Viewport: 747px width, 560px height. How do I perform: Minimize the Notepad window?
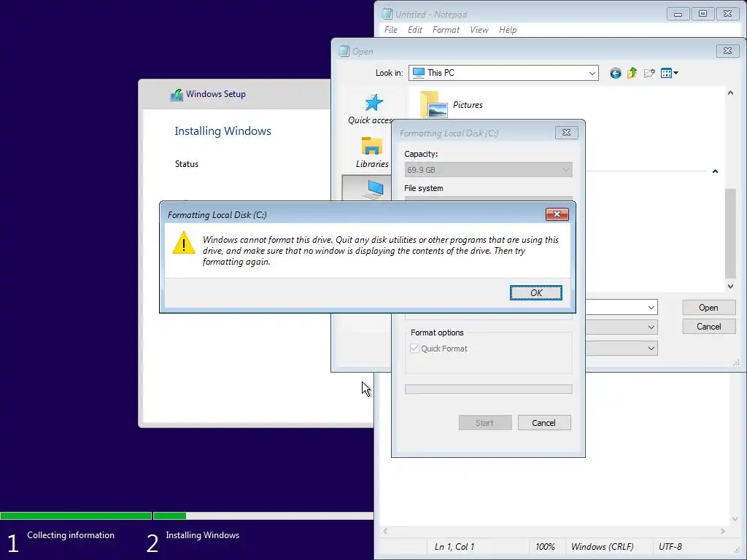[x=678, y=14]
